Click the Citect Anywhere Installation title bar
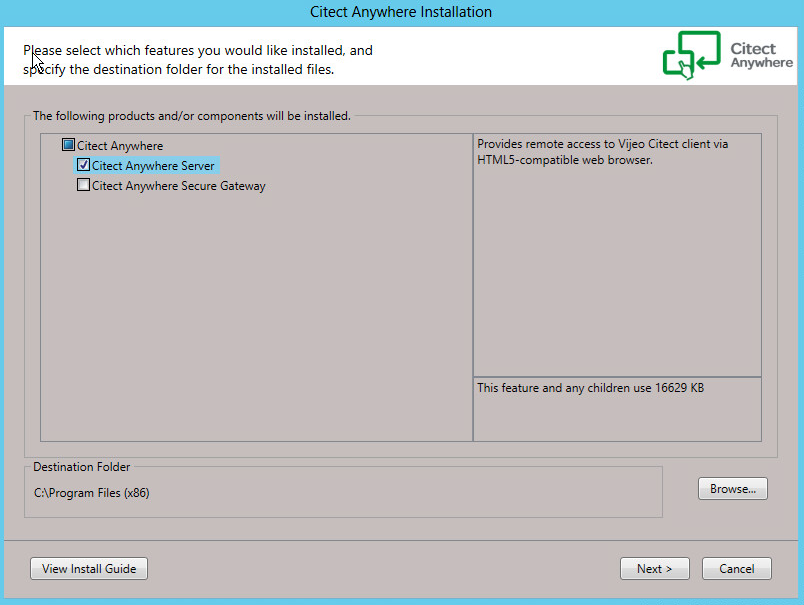Image resolution: width=804 pixels, height=605 pixels. (401, 12)
